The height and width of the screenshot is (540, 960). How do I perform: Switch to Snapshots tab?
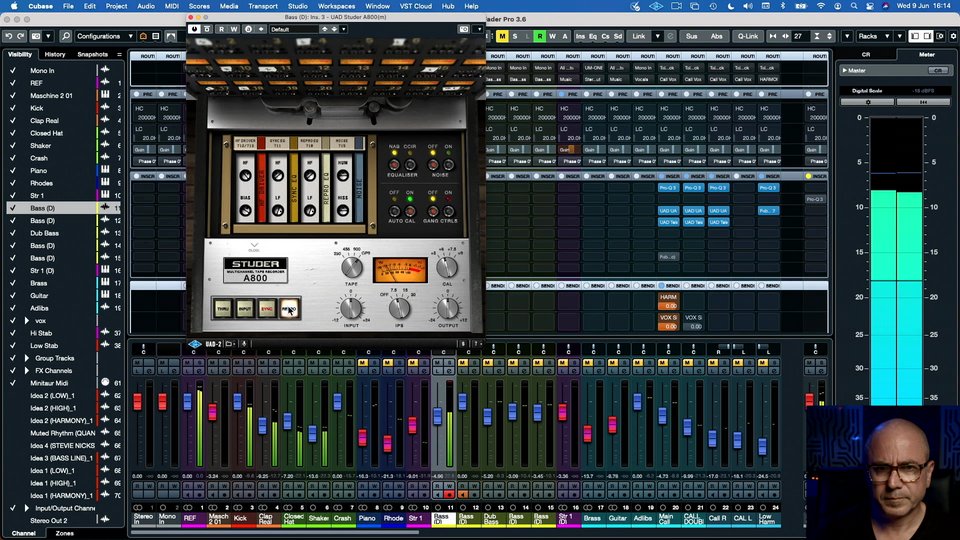click(92, 54)
